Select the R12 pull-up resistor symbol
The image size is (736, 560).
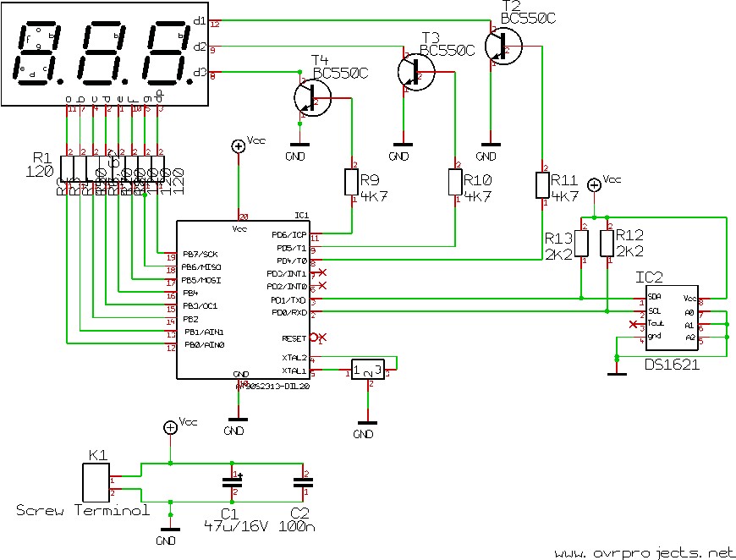[607, 243]
